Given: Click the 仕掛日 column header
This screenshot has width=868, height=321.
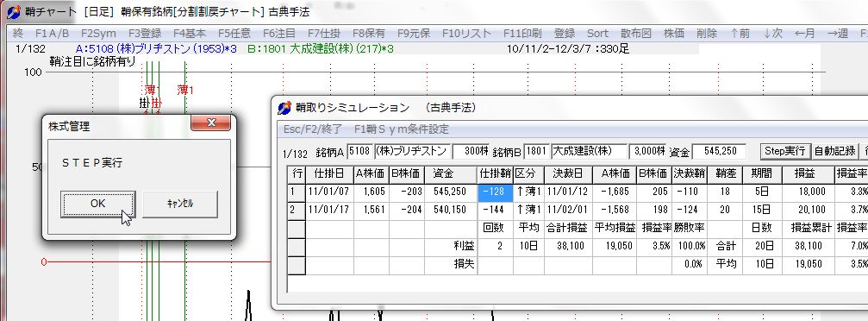Looking at the screenshot, I should pyautogui.click(x=329, y=174).
